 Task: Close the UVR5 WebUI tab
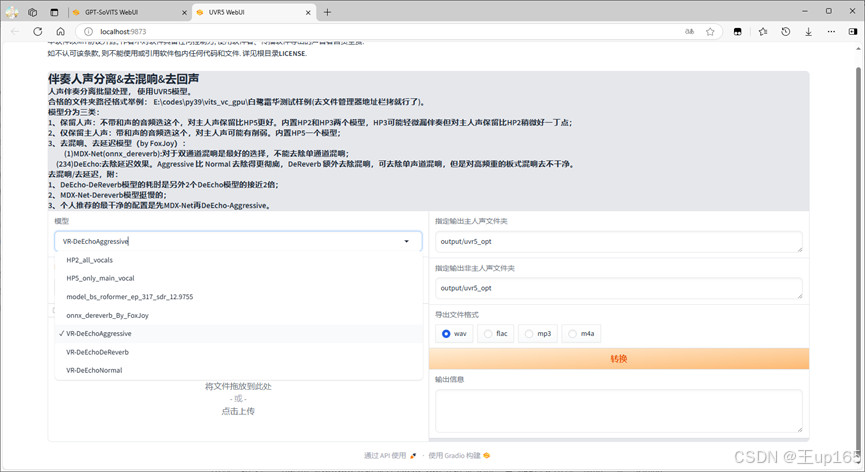point(308,12)
